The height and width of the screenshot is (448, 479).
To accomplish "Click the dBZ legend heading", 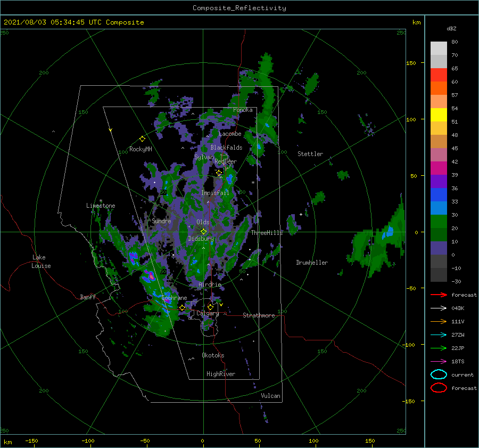I will pos(451,28).
